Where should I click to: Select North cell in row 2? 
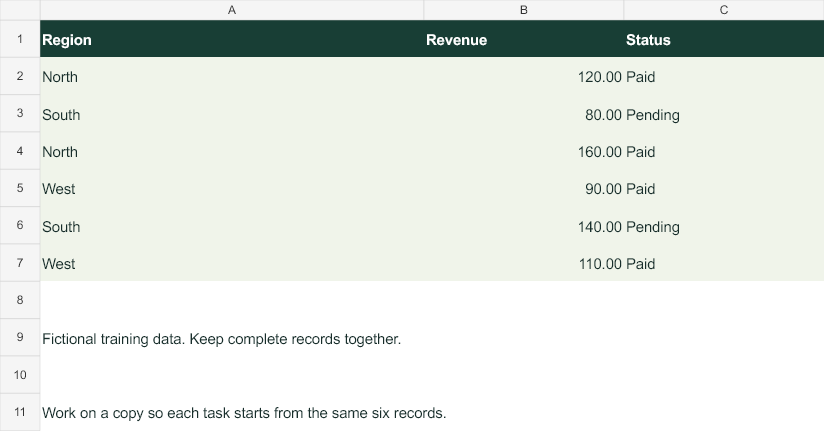pyautogui.click(x=232, y=76)
